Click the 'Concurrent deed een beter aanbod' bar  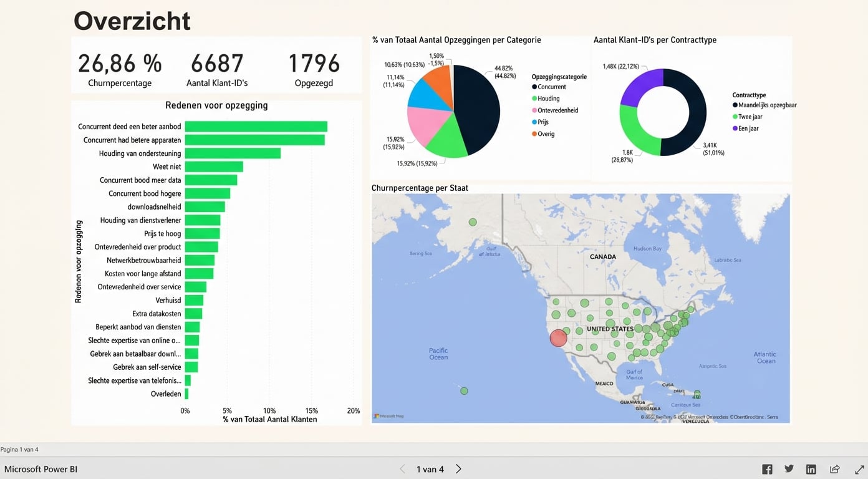[256, 127]
